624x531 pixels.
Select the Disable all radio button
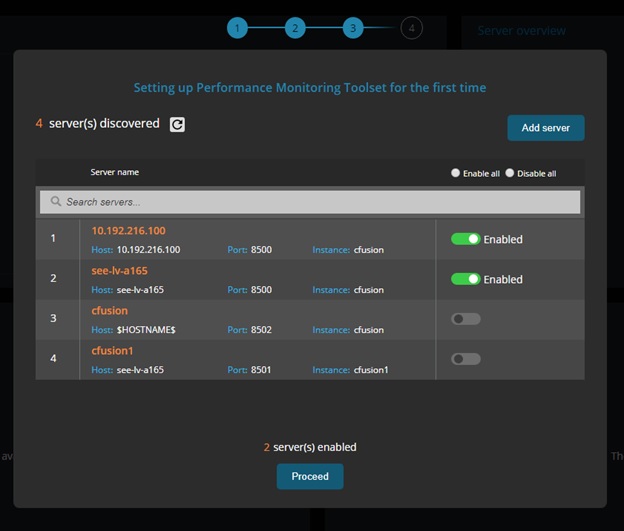pos(510,173)
